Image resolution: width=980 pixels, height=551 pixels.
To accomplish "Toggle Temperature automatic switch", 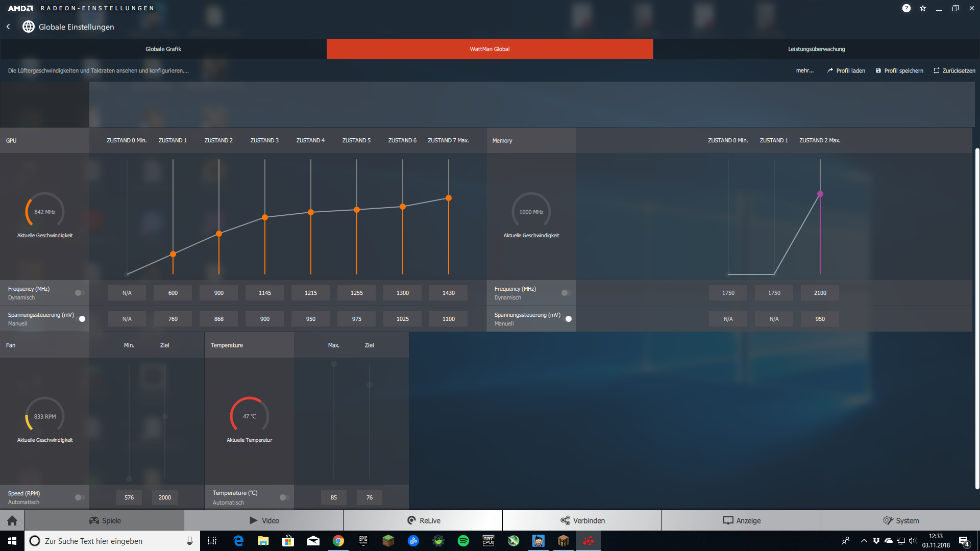I will tap(284, 497).
